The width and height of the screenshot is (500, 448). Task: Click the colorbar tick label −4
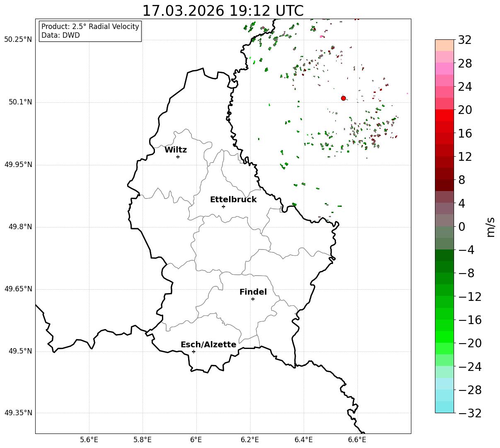[x=466, y=250]
